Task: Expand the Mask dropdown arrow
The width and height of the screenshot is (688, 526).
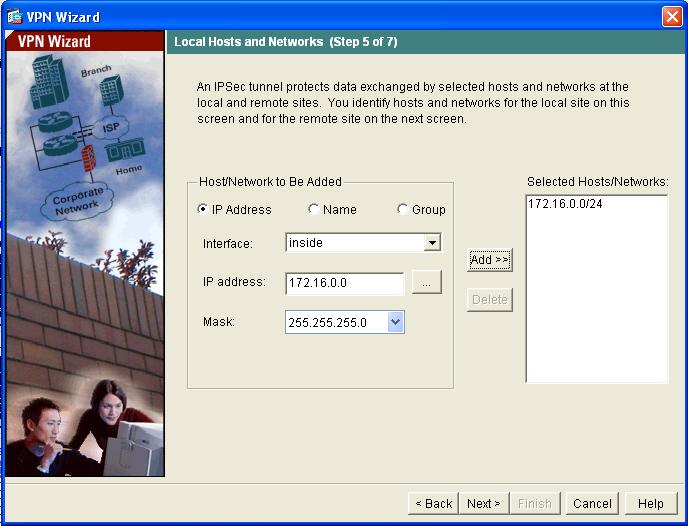Action: (x=395, y=322)
